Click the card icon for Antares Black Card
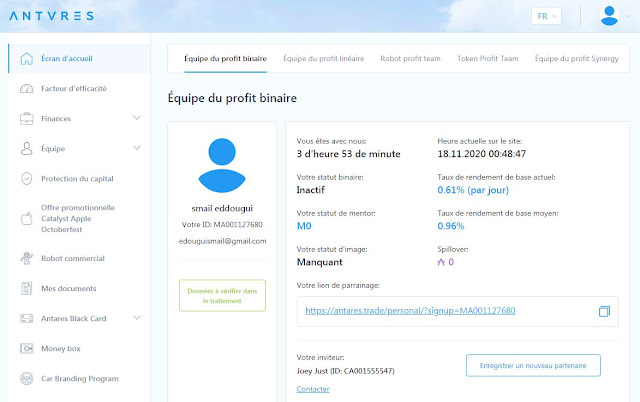This screenshot has height=402, width=640. pos(27,318)
